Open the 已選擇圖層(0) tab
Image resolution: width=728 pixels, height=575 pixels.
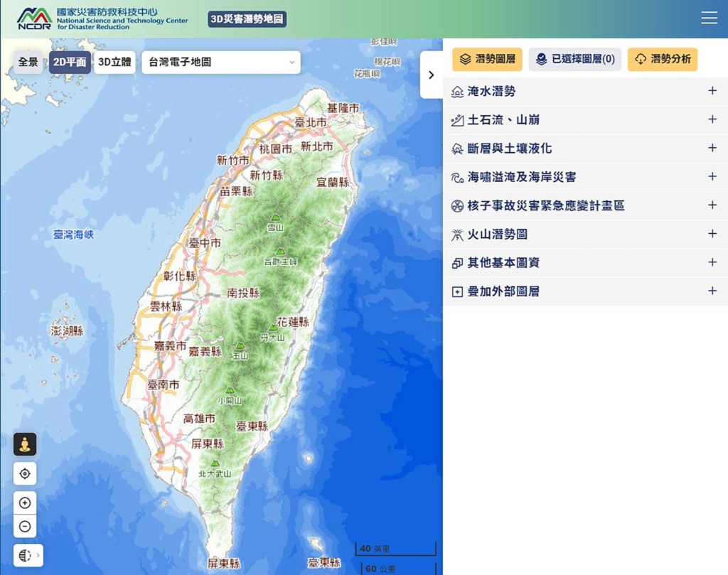click(x=575, y=59)
